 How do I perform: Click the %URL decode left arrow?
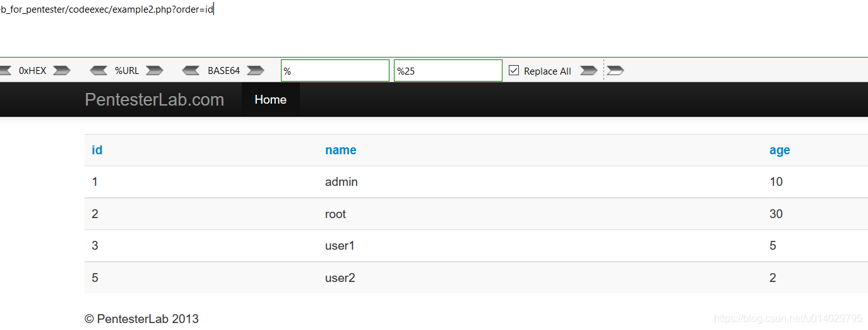tap(99, 71)
